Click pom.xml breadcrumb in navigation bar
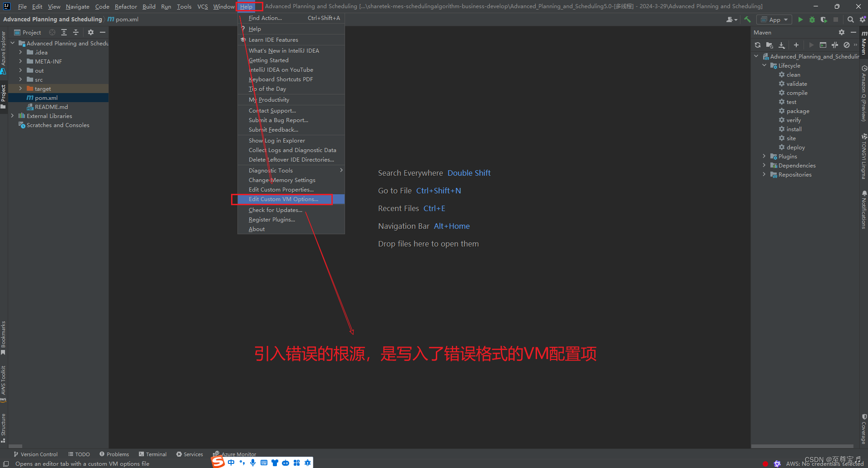This screenshot has height=468, width=868. [123, 20]
